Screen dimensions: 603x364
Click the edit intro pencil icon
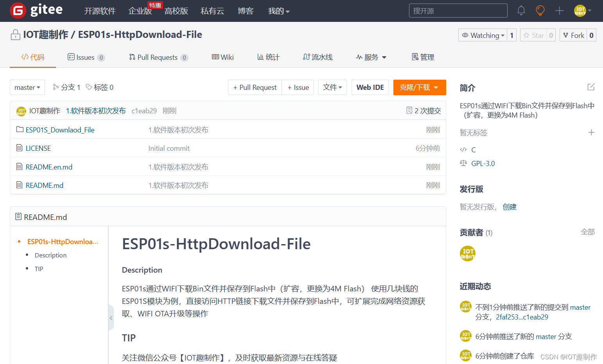[591, 87]
